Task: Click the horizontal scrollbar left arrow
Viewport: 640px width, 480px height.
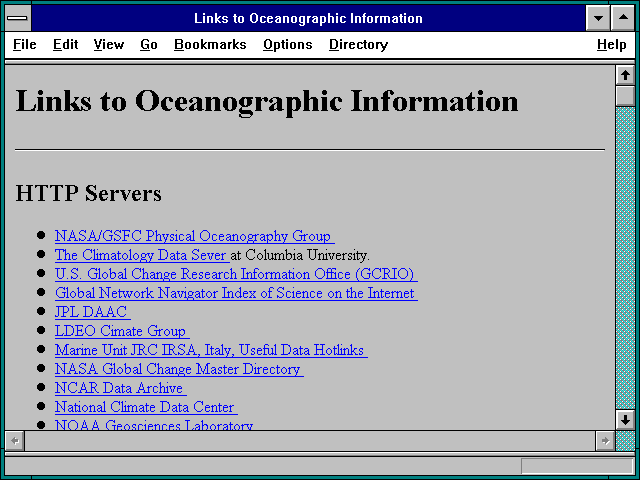Action: [x=15, y=441]
